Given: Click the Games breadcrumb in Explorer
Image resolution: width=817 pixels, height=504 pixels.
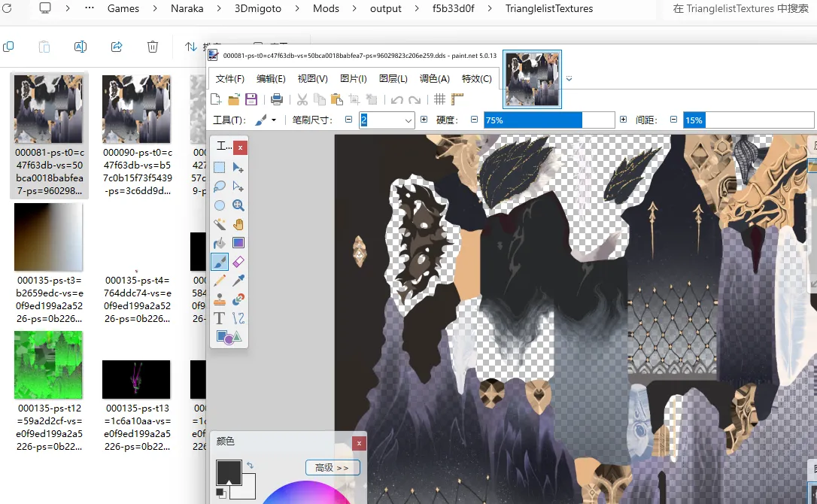Looking at the screenshot, I should (x=123, y=9).
